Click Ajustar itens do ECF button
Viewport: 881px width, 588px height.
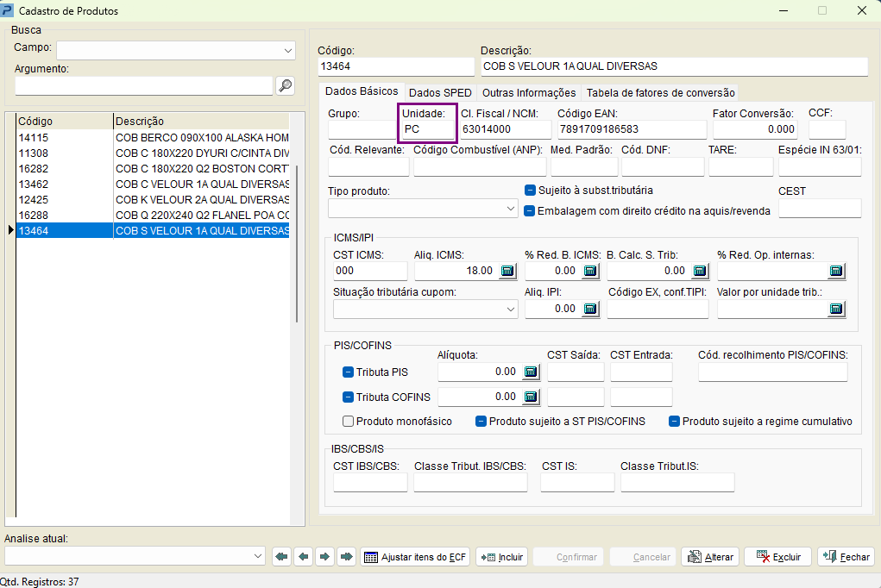tap(415, 557)
